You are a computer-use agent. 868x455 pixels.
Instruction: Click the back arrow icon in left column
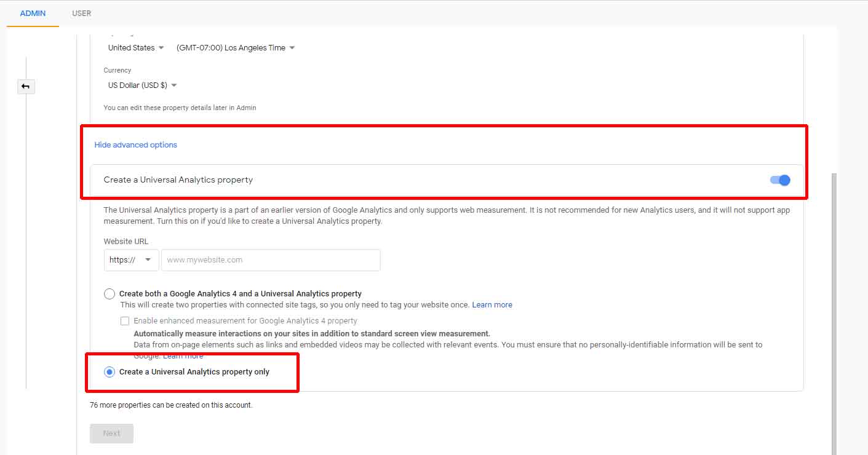click(x=26, y=87)
